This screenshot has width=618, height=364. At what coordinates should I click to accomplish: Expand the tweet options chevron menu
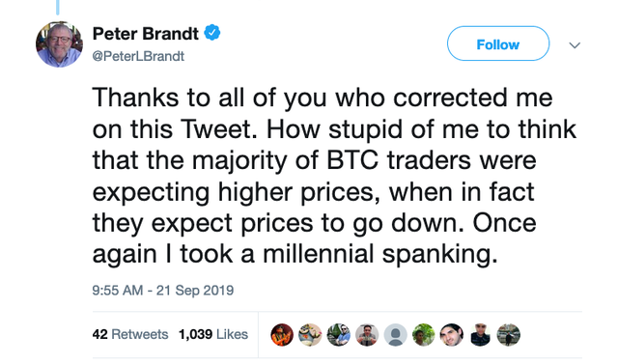pyautogui.click(x=575, y=45)
